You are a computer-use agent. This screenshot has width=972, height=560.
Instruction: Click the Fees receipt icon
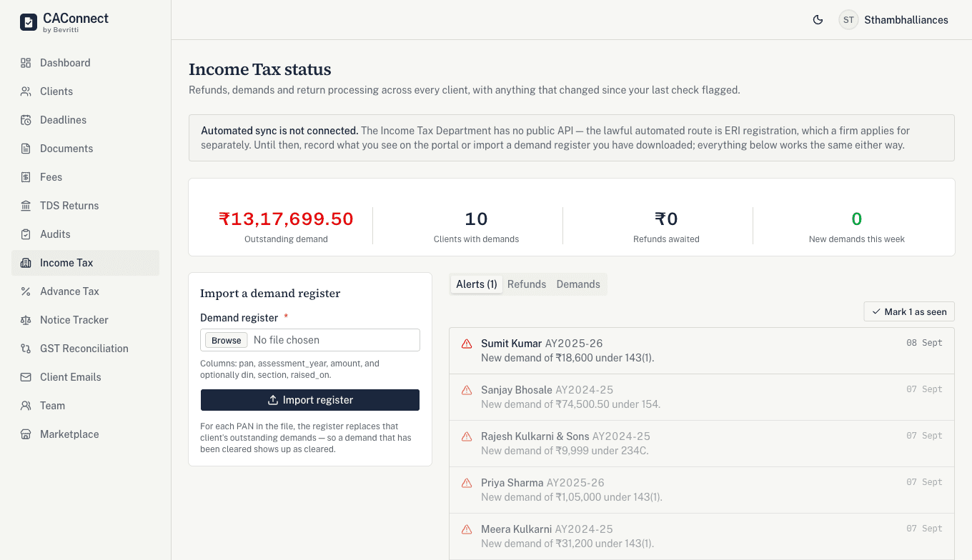coord(26,177)
